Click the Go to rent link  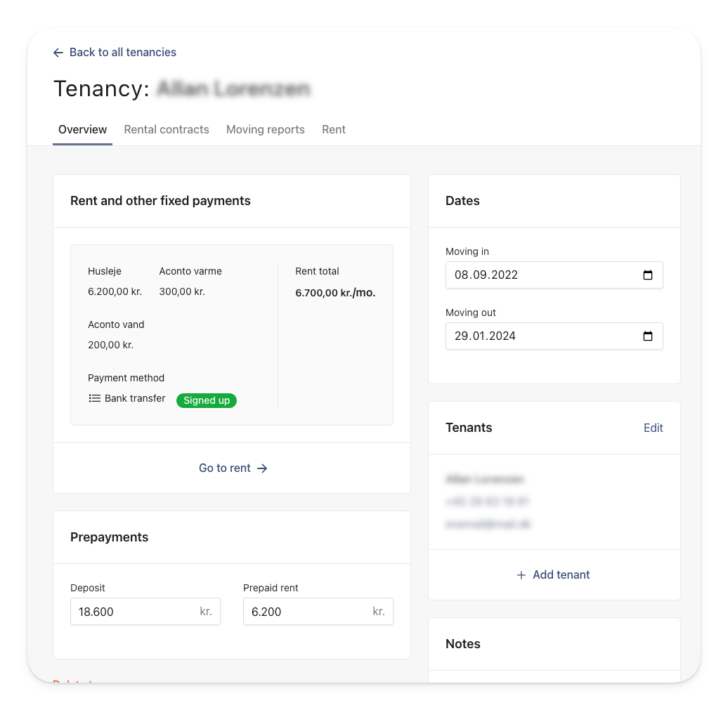click(x=233, y=468)
